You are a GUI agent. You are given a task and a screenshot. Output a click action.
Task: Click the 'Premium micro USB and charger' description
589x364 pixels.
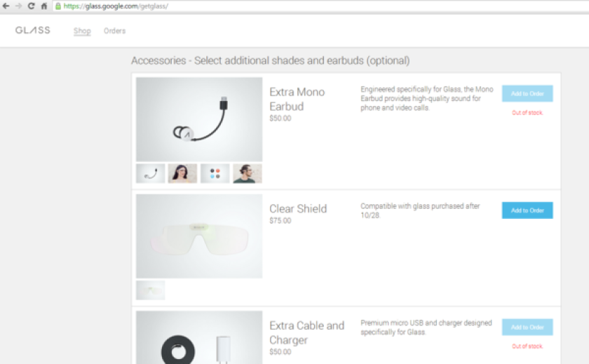(426, 328)
